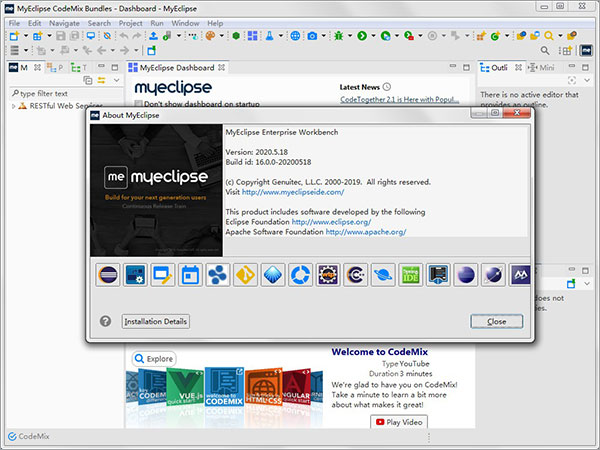Open dropdown arrow beside palette icon
The height and width of the screenshot is (450, 600).
point(221,36)
